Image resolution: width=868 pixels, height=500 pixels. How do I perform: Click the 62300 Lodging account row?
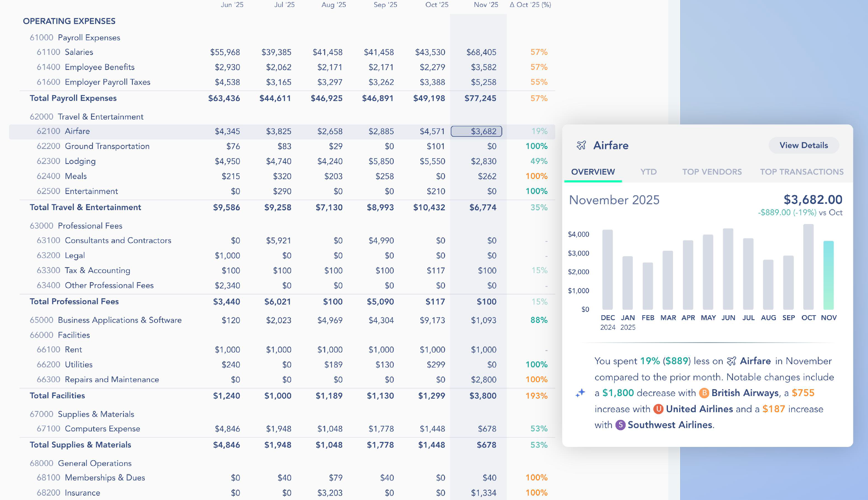80,161
